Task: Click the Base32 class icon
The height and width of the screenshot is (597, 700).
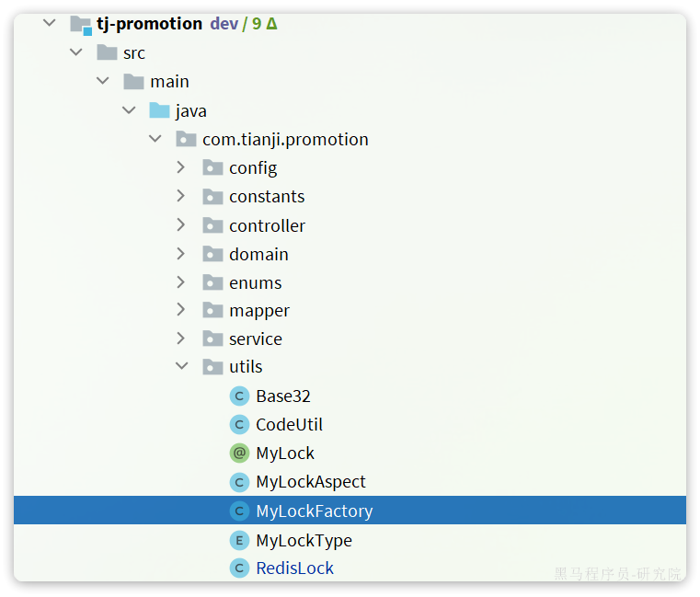Action: click(239, 396)
